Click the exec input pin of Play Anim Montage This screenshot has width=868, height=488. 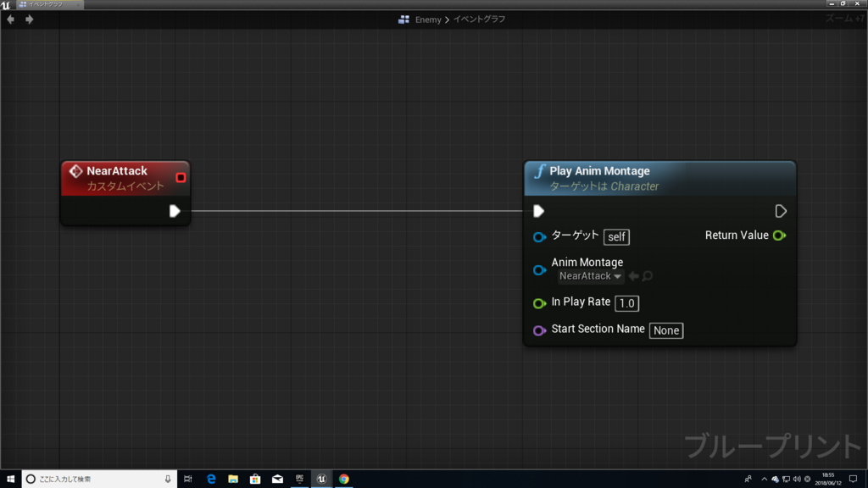(x=538, y=211)
